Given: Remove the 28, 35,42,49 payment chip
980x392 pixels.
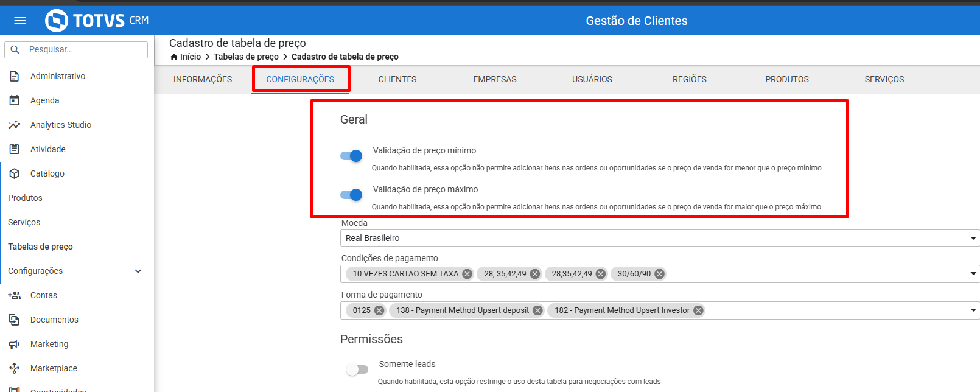Looking at the screenshot, I should point(534,274).
